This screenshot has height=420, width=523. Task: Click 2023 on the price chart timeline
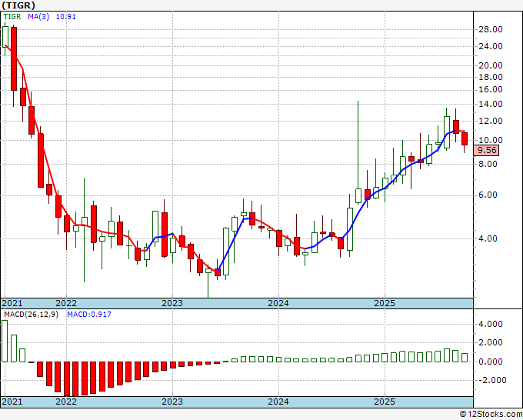tap(172, 303)
